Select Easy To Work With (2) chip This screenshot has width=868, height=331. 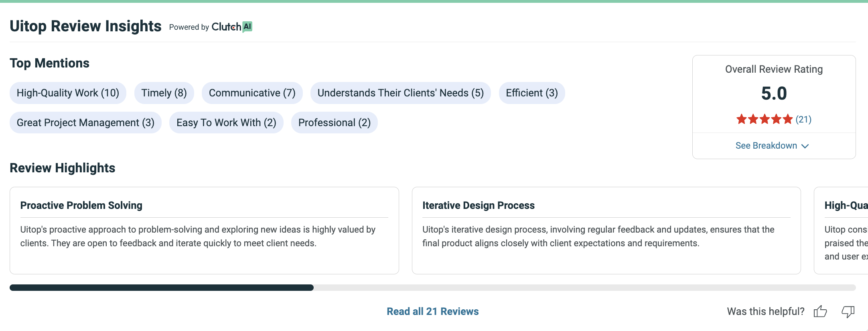coord(226,123)
